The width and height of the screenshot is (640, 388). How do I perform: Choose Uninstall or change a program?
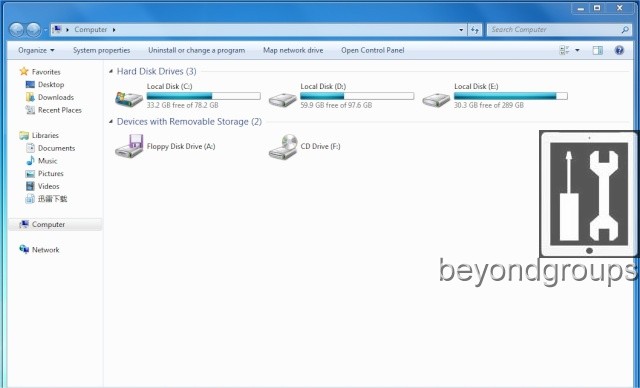196,50
